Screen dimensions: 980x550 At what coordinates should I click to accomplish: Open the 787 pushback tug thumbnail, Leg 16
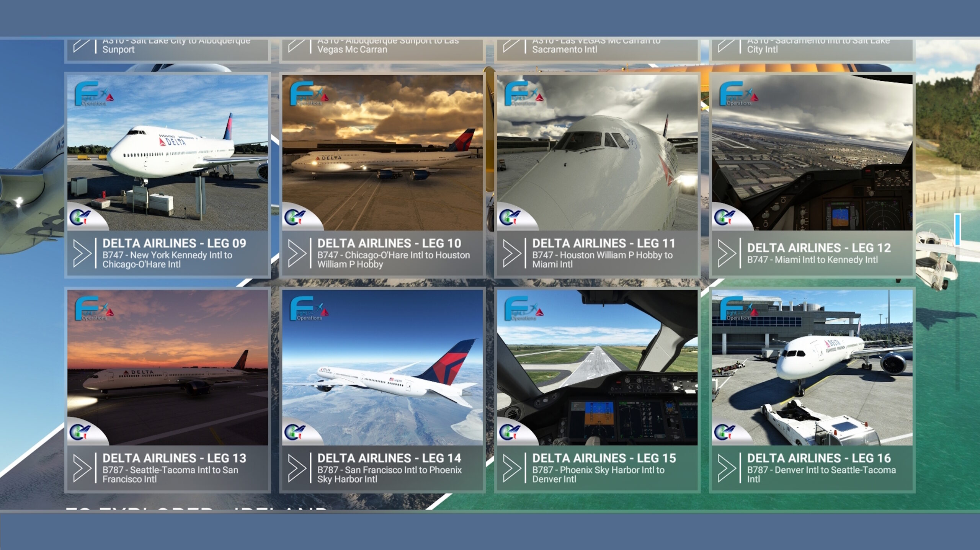tap(812, 367)
